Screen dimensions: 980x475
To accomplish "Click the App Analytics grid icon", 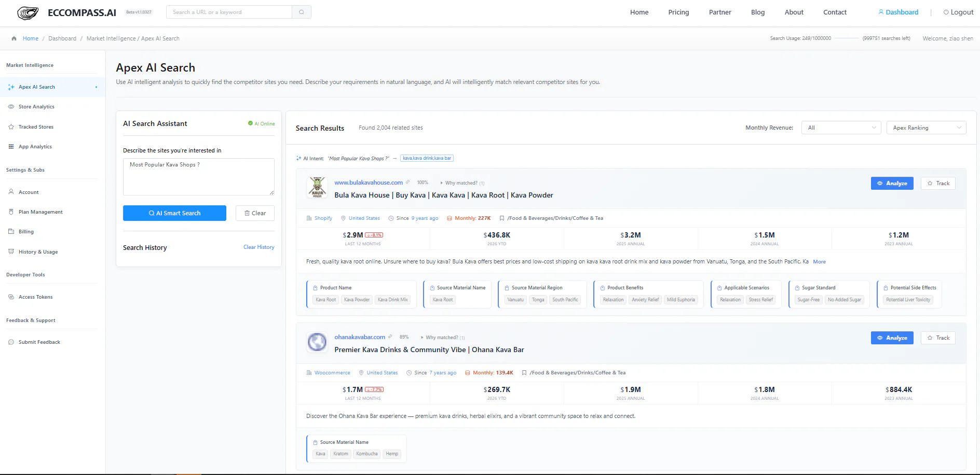I will point(11,147).
